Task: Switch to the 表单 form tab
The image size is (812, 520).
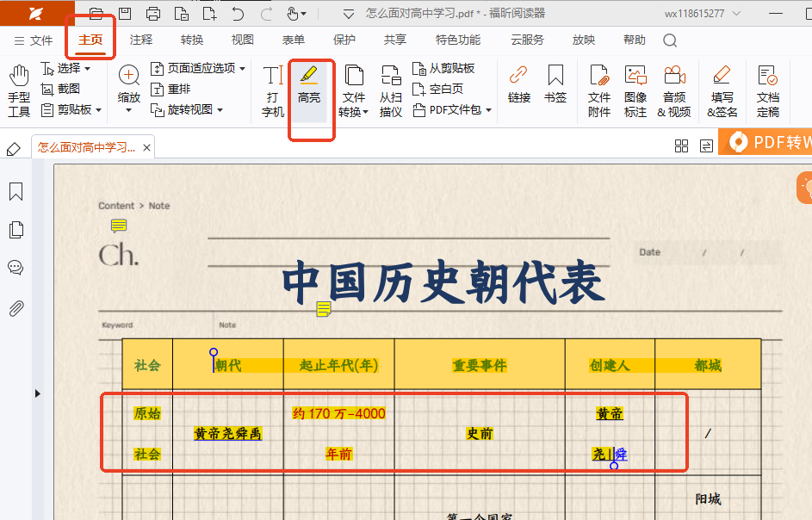Action: tap(294, 40)
